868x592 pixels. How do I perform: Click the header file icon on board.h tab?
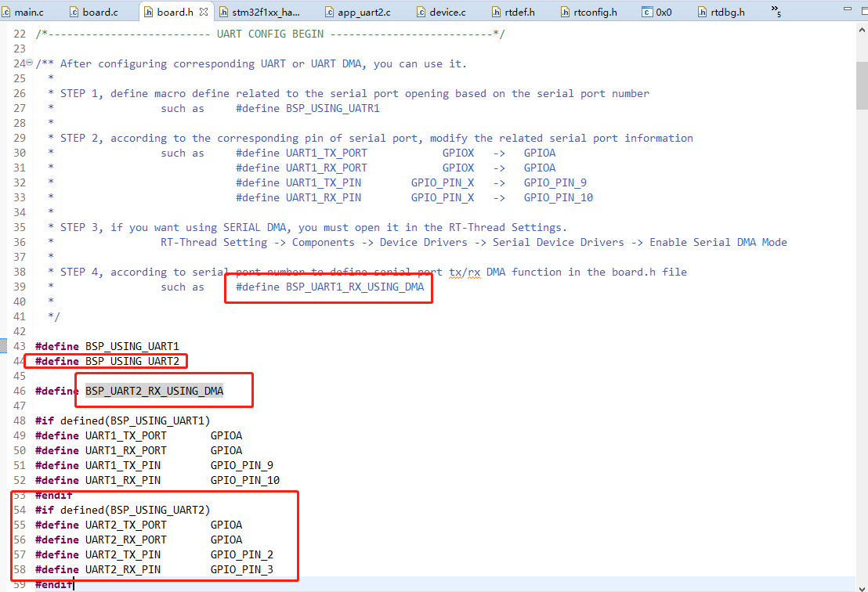pos(146,12)
